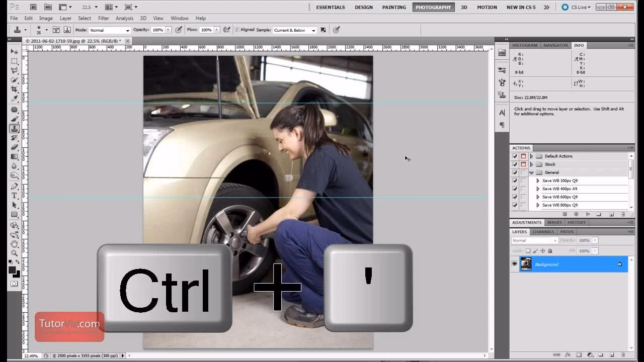Open the Filter menu
The image size is (644, 362).
point(104,18)
